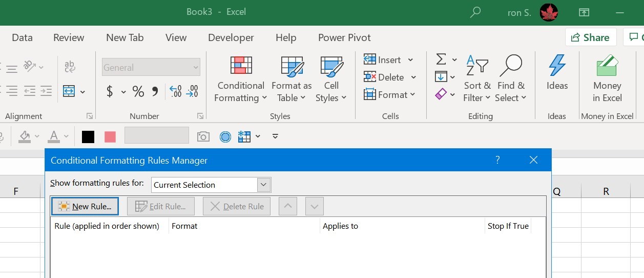644x278 pixels.
Task: Click Decrease Indent icon
Action: click(30, 92)
